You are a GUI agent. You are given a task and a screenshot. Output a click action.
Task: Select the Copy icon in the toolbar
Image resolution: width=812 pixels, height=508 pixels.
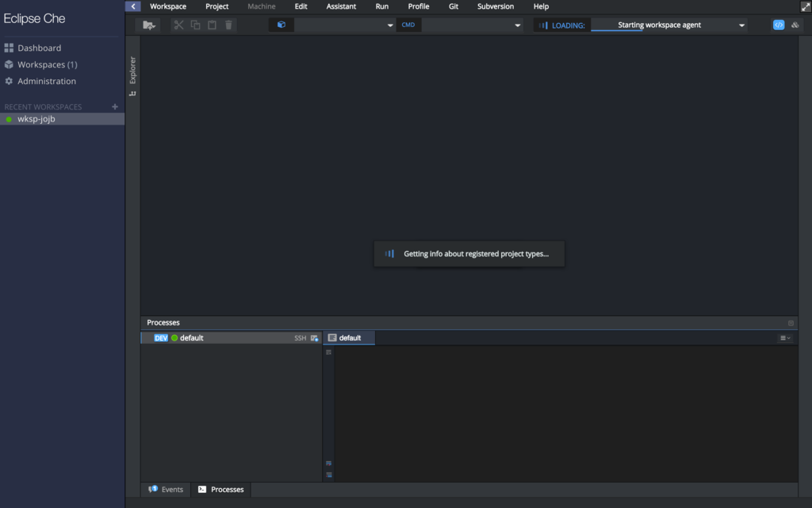[194, 25]
